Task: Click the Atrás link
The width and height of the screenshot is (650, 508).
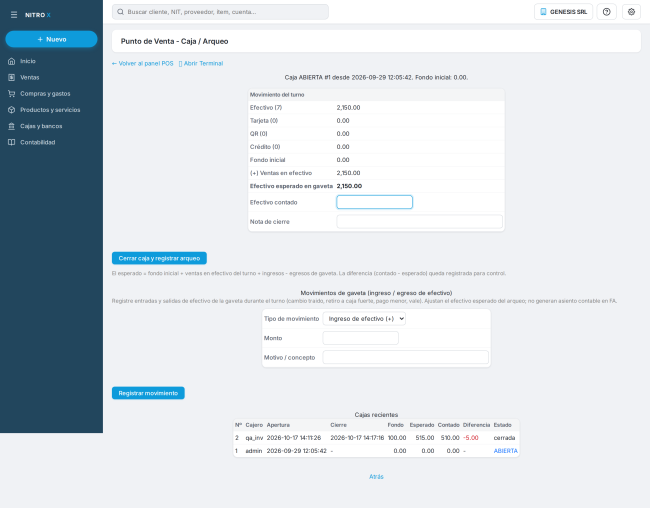Action: click(376, 477)
